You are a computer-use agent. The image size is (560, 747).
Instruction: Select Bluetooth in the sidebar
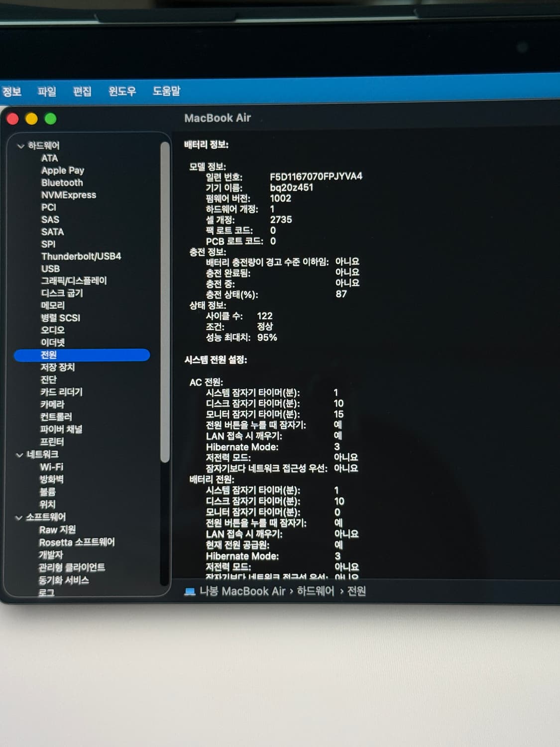pos(62,183)
